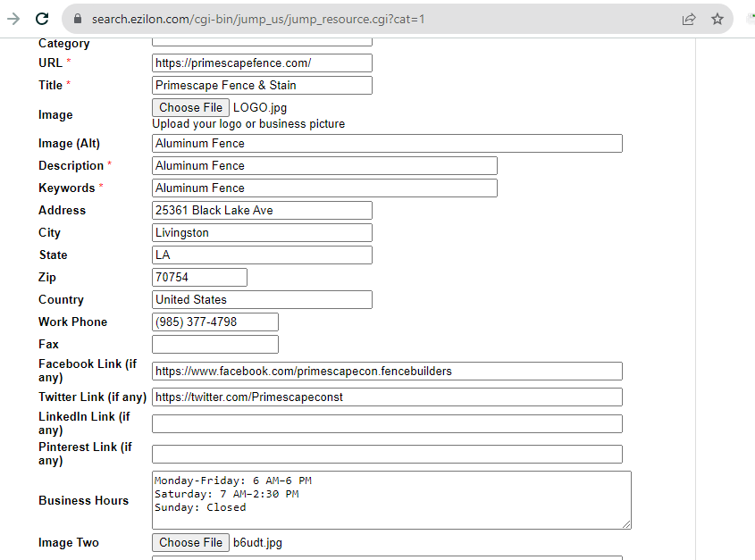Click the URL input field
Viewport: 755px width, 560px height.
pyautogui.click(x=262, y=63)
